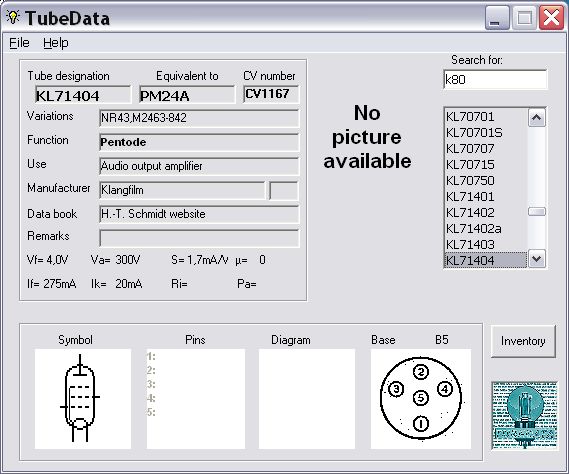Click the tube list scrollbar thumb
This screenshot has height=474, width=569.
coord(537,212)
